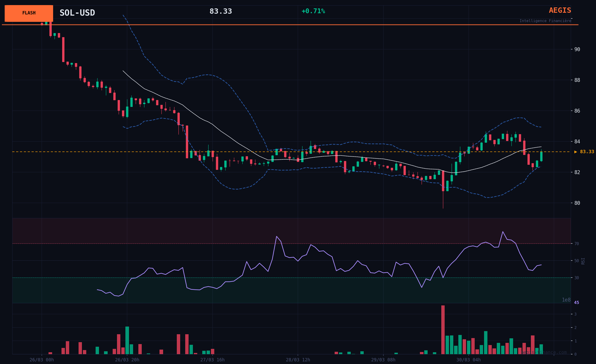Click the 90 price axis label
The width and height of the screenshot is (596, 364).
point(577,49)
